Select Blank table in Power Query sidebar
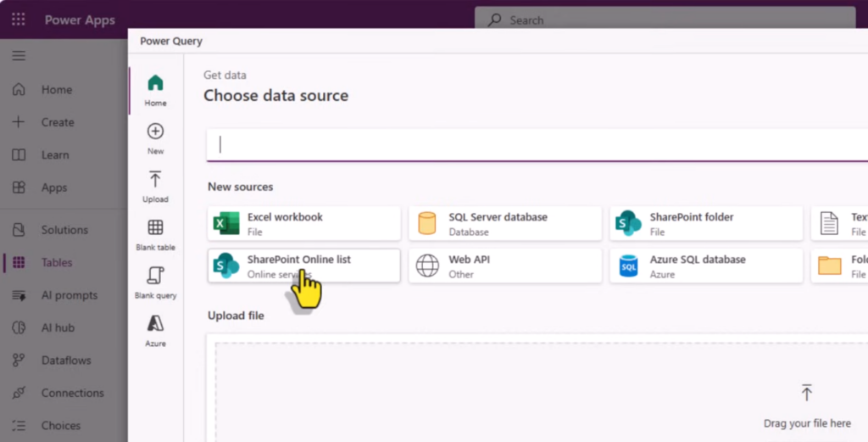This screenshot has height=442, width=868. click(x=156, y=235)
